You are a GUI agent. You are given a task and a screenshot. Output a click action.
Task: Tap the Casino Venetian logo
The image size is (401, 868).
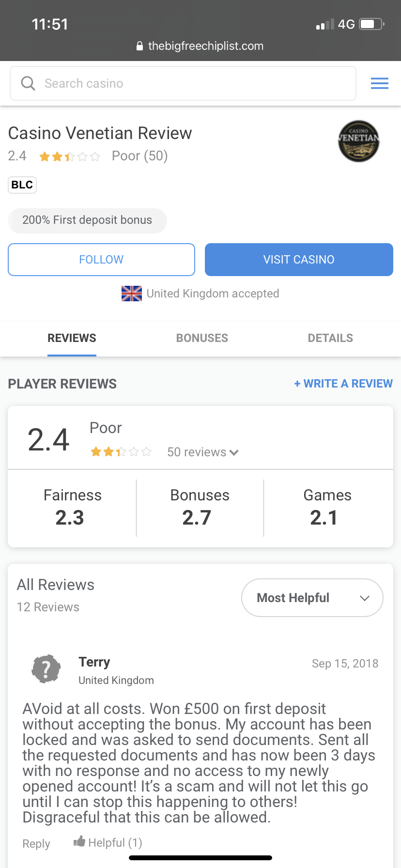click(x=358, y=141)
